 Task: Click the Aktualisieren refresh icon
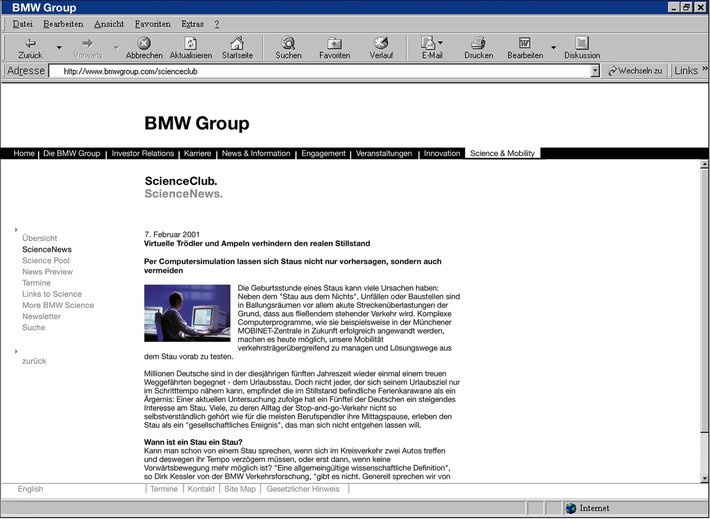click(x=190, y=43)
